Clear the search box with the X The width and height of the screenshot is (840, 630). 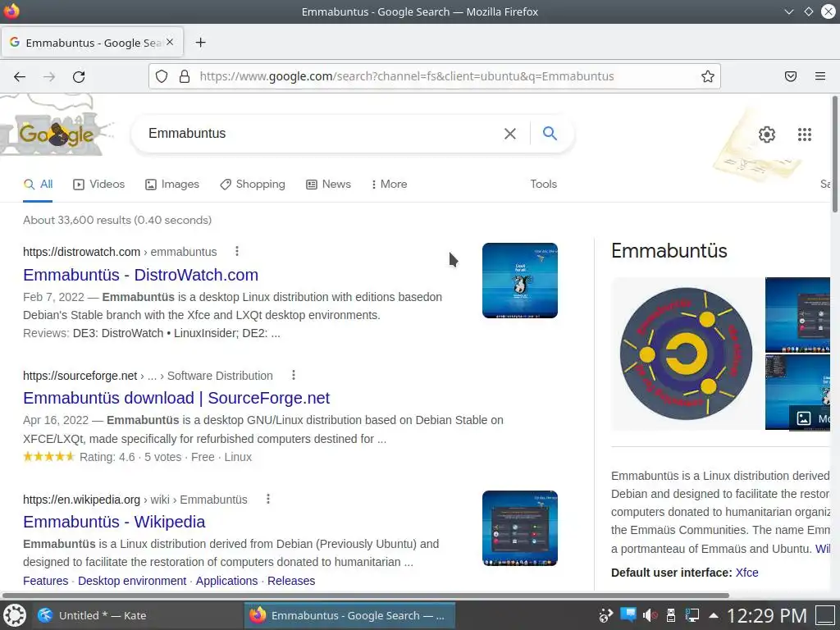[x=510, y=134]
